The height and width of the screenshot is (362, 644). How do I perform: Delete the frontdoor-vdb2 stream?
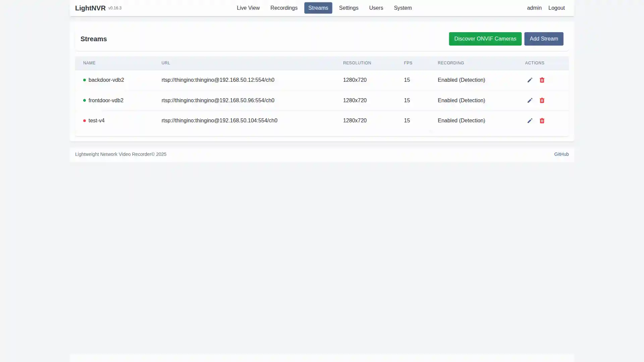point(542,100)
